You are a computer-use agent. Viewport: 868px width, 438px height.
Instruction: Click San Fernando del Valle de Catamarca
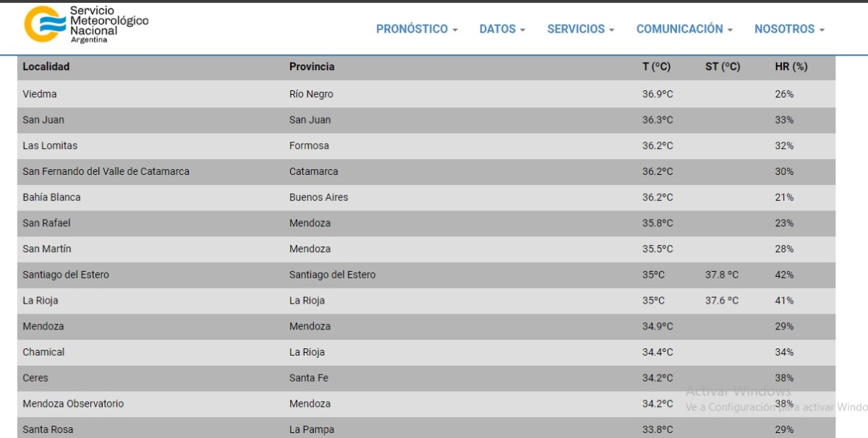[106, 171]
